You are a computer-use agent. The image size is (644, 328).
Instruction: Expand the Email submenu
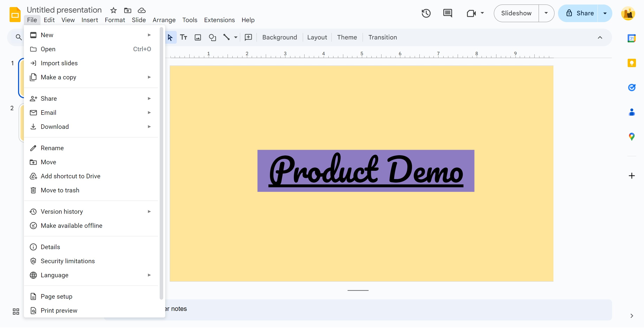pyautogui.click(x=91, y=113)
